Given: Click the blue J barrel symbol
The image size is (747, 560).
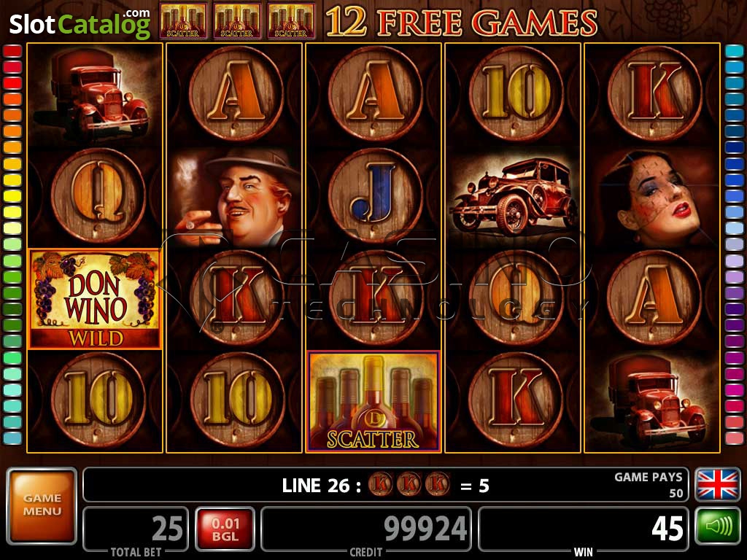Looking at the screenshot, I should 374,196.
